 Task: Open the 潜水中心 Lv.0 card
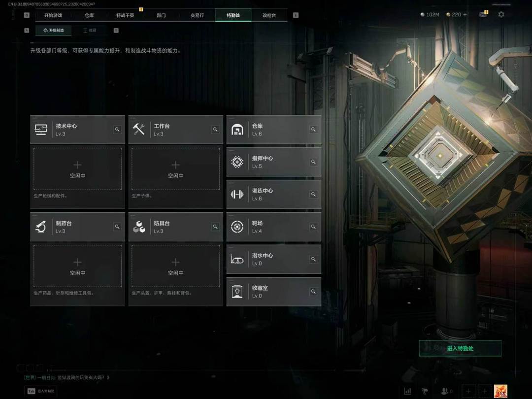pyautogui.click(x=274, y=259)
